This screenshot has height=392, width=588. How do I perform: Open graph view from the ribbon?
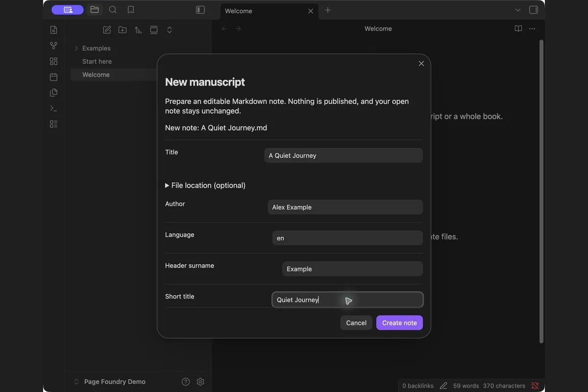(x=54, y=46)
